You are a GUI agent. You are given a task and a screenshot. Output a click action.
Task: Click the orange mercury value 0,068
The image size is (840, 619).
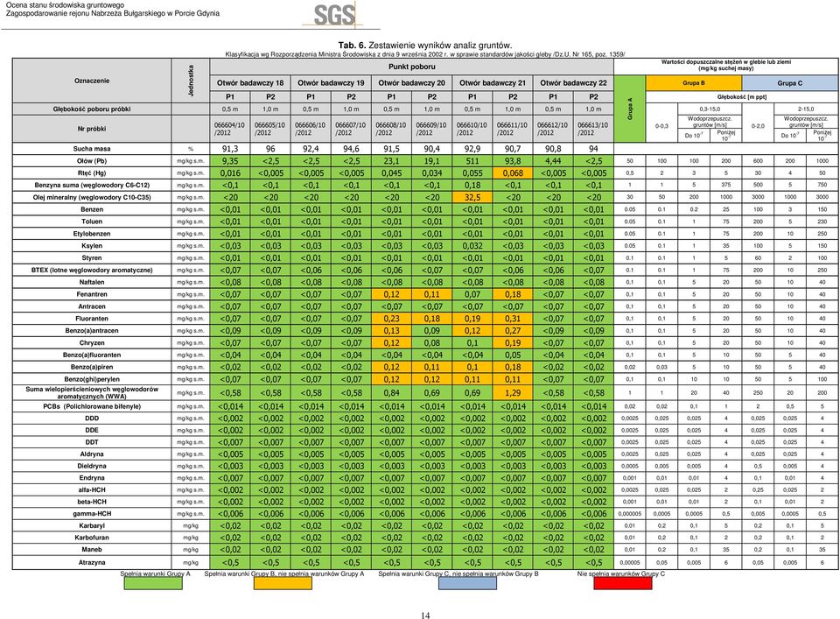coord(513,173)
